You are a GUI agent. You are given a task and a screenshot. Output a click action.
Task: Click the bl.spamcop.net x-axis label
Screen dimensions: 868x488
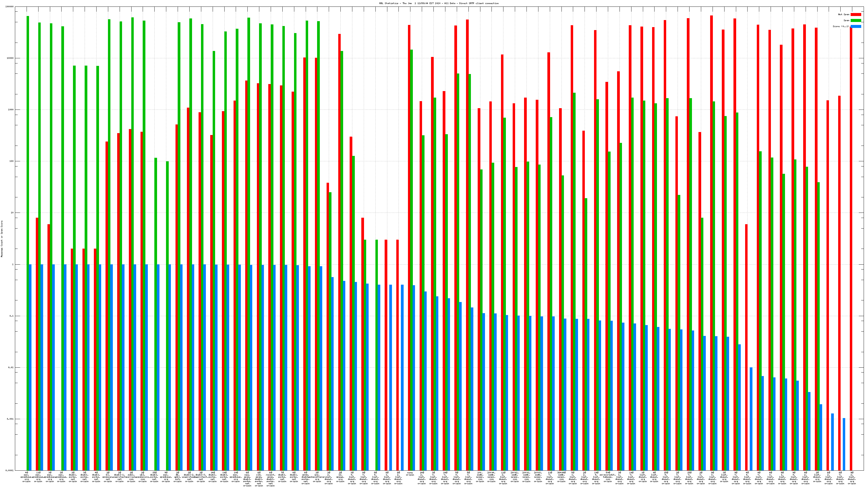tap(108, 477)
